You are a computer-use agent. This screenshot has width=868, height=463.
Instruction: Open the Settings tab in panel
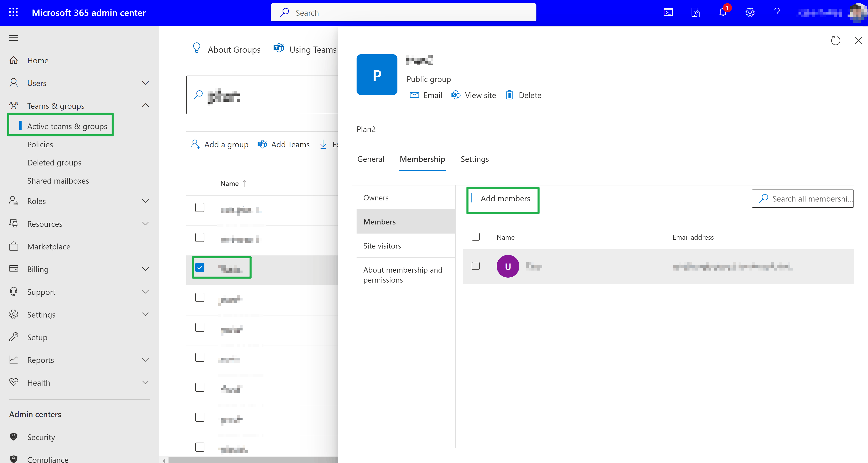474,159
